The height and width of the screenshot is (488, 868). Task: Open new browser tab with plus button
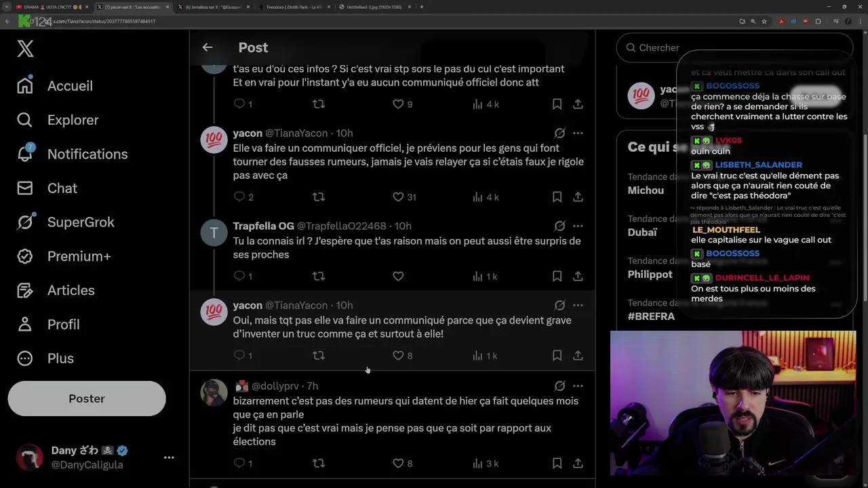[x=422, y=7]
